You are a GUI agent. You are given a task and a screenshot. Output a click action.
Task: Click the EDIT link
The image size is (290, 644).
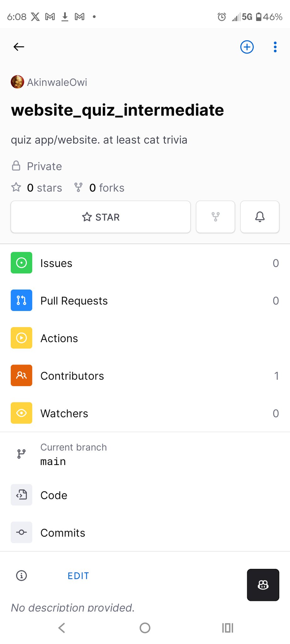coord(78,576)
